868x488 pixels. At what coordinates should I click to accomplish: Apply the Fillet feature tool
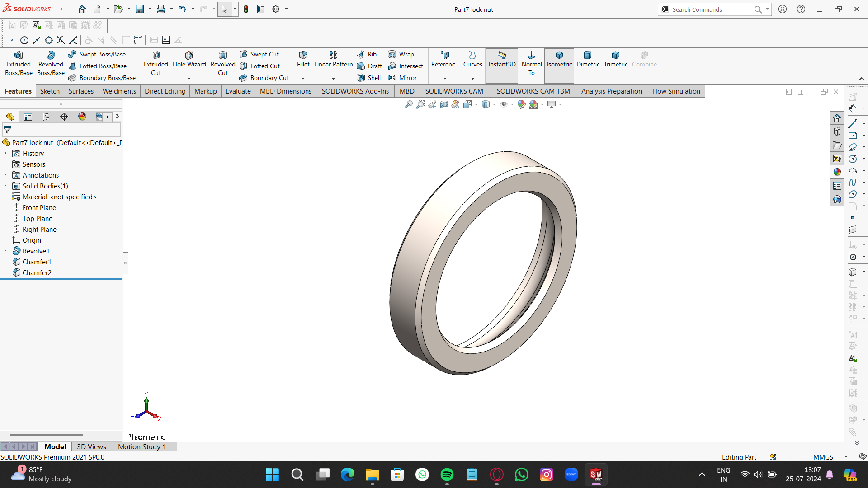point(303,60)
